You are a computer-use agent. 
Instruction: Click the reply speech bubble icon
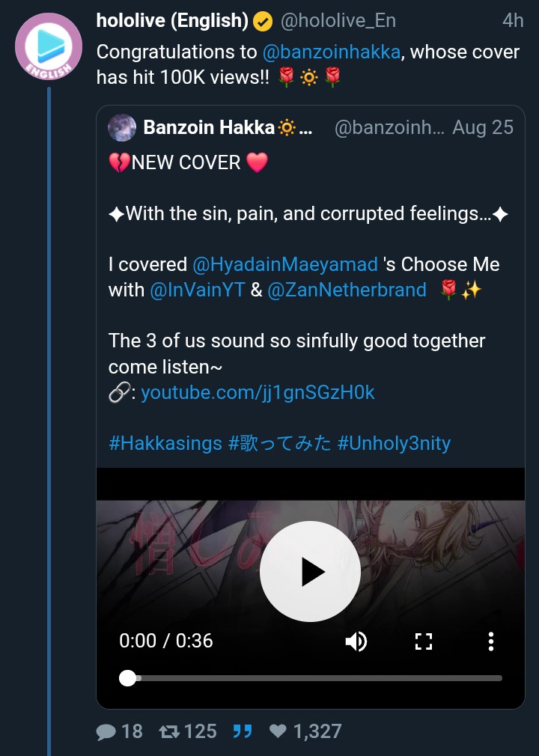coord(107,731)
